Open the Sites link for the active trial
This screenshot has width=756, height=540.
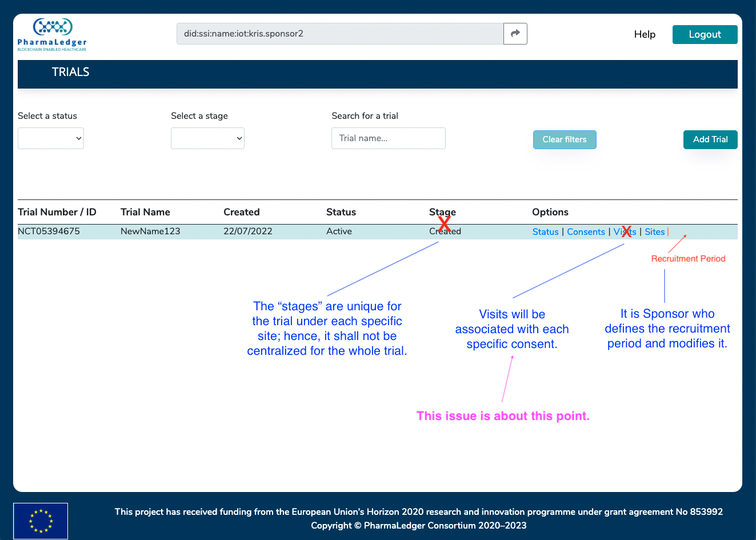[655, 231]
